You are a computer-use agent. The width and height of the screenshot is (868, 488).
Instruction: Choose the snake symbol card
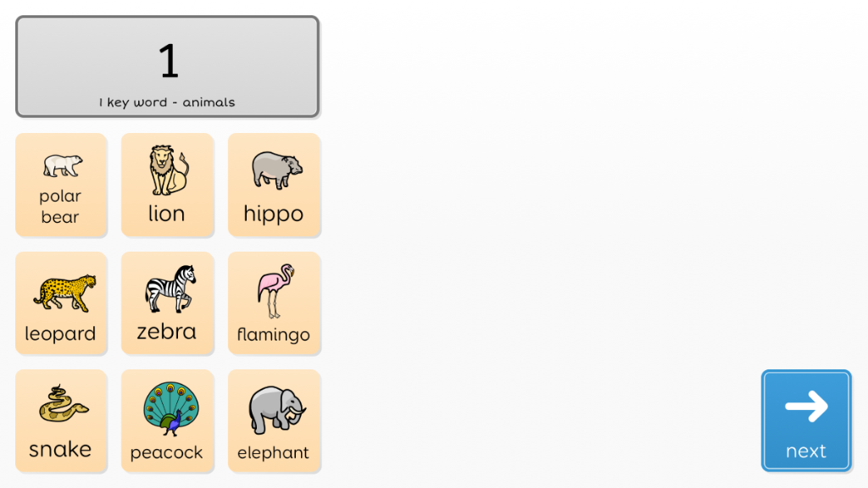coord(61,421)
